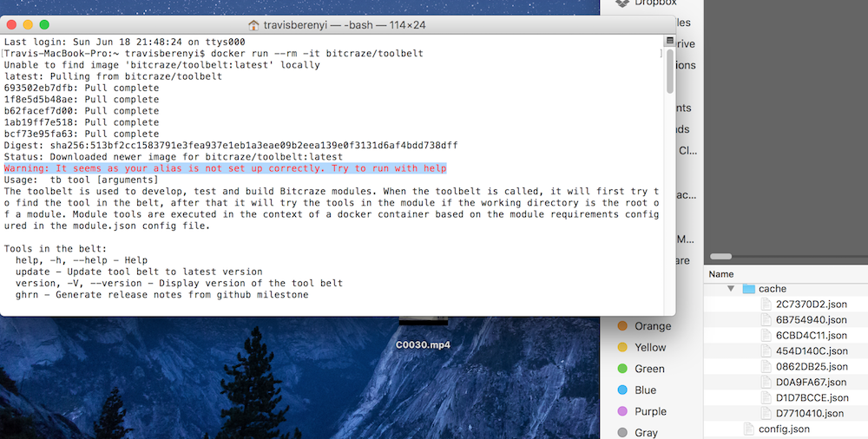The width and height of the screenshot is (868, 439).
Task: Select the Purple tag in sidebar
Action: pos(650,411)
